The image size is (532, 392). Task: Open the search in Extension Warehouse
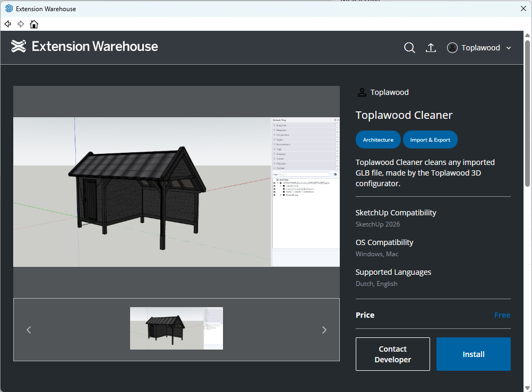click(409, 48)
